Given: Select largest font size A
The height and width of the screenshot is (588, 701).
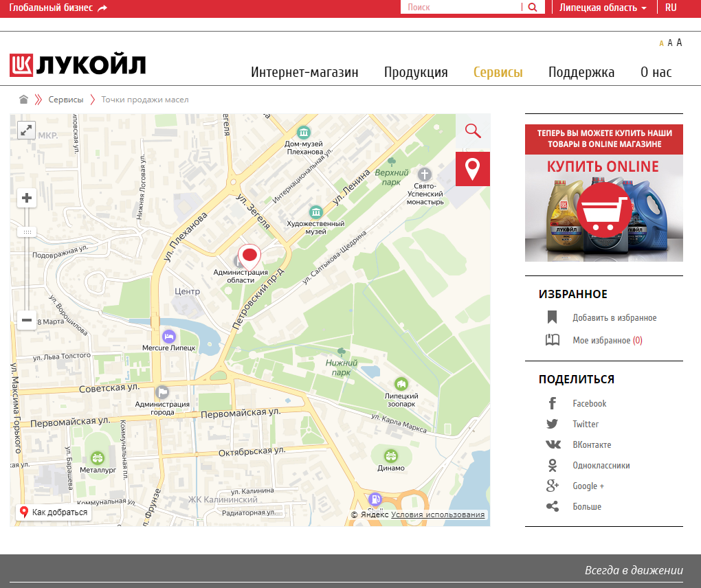Looking at the screenshot, I should (x=679, y=43).
